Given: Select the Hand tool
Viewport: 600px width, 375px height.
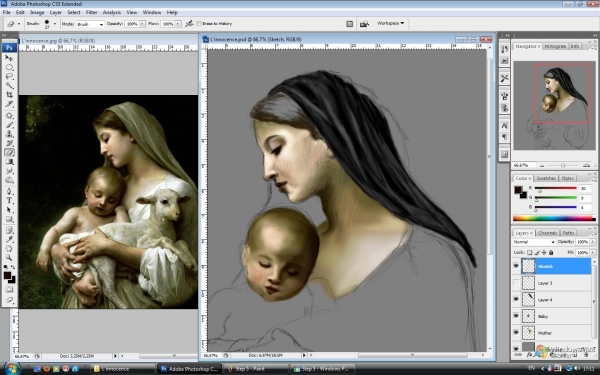Looking at the screenshot, I should [x=9, y=249].
